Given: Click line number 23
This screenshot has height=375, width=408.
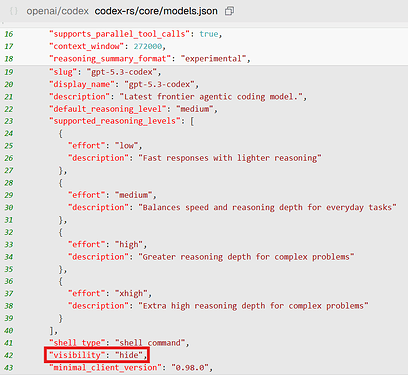Looking at the screenshot, I should coord(9,121).
